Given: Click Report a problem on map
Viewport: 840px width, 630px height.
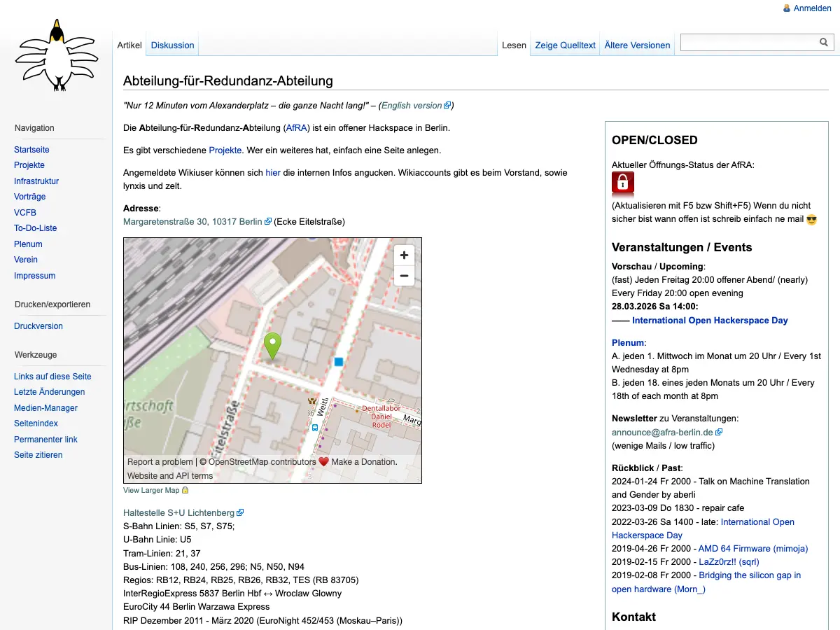Looking at the screenshot, I should (x=160, y=462).
